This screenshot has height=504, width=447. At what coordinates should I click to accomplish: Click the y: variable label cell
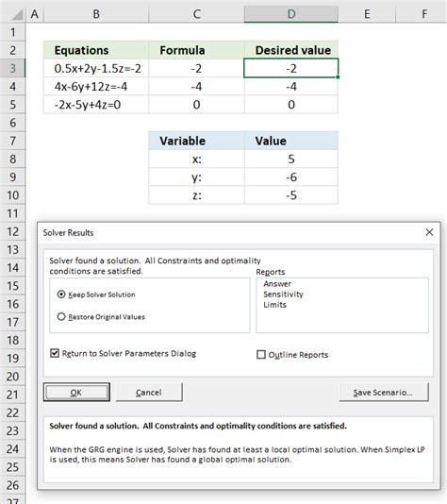(196, 177)
